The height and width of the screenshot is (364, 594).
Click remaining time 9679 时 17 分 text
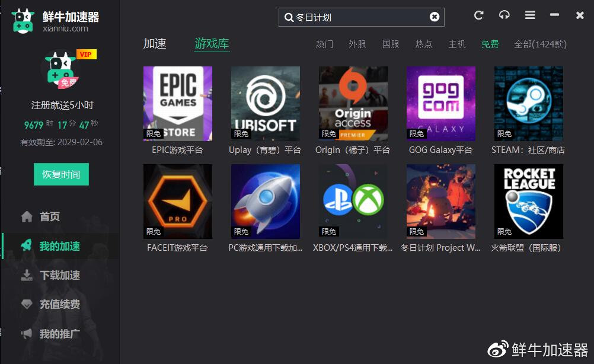click(50, 124)
